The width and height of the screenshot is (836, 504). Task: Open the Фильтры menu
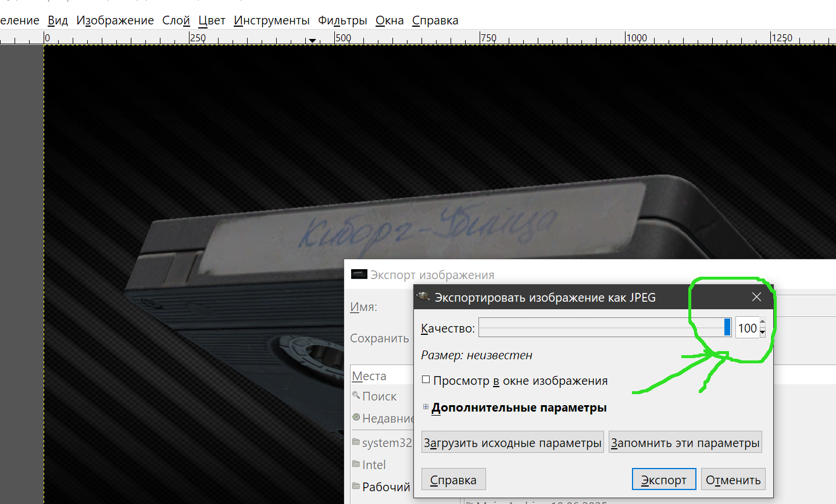342,20
